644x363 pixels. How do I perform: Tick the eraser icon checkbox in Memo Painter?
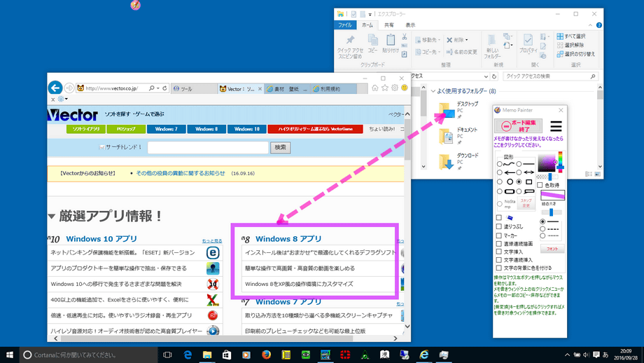click(x=498, y=217)
